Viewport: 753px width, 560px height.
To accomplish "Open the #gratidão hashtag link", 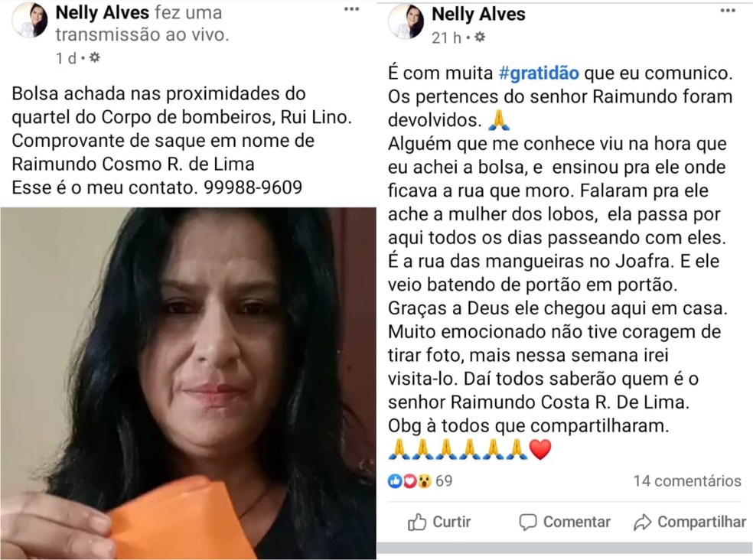I will [x=539, y=73].
